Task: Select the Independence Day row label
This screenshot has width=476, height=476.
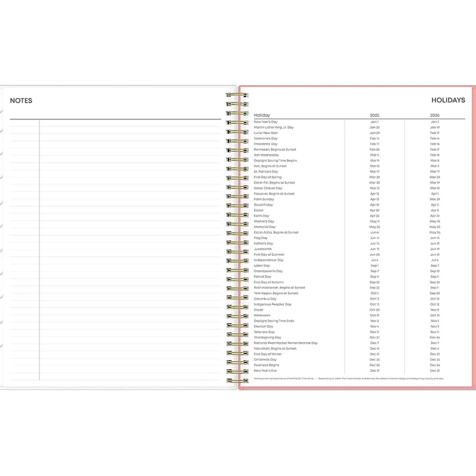Action: (268, 260)
